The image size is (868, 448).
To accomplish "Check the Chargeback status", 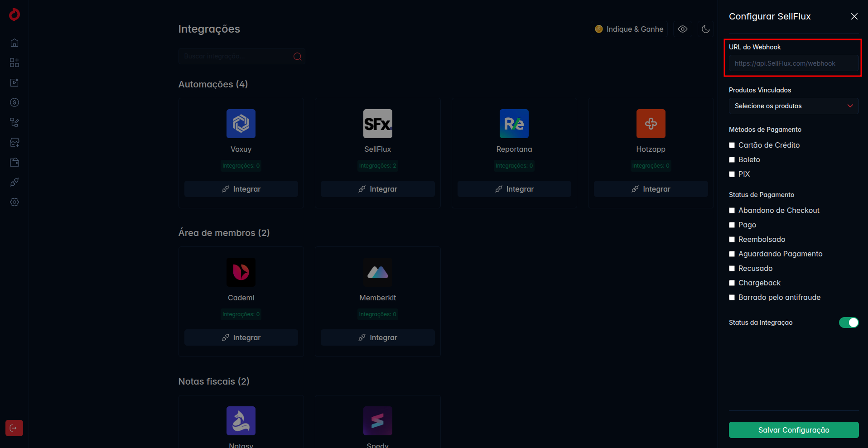I will click(x=732, y=283).
